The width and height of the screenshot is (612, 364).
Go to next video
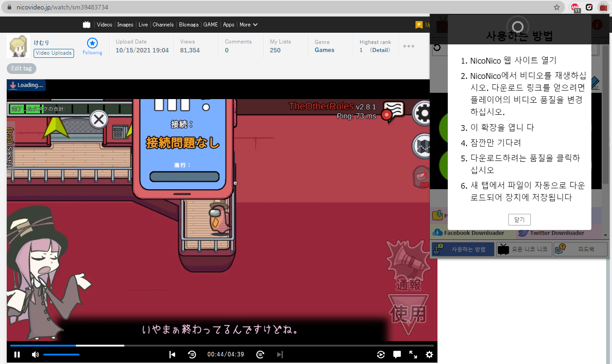click(x=280, y=355)
